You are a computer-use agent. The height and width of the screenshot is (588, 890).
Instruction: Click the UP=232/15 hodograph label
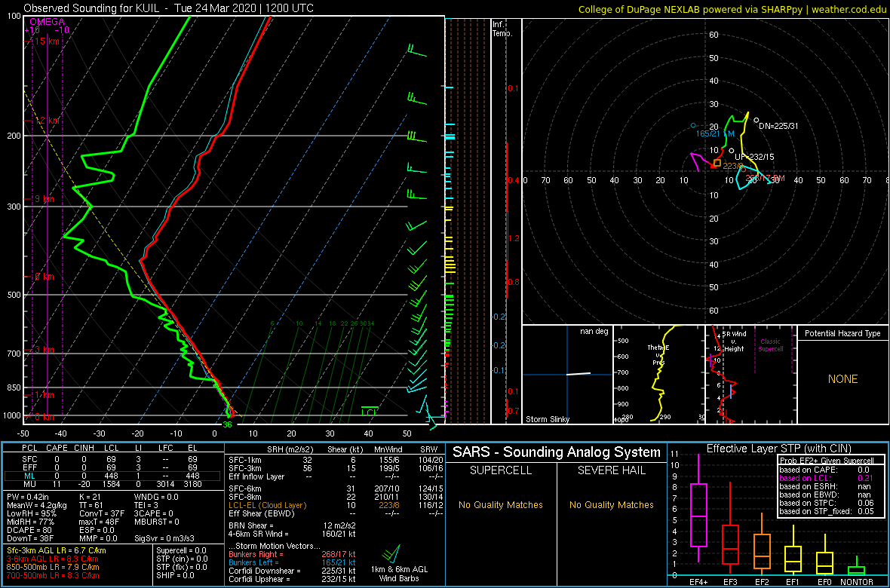point(754,157)
